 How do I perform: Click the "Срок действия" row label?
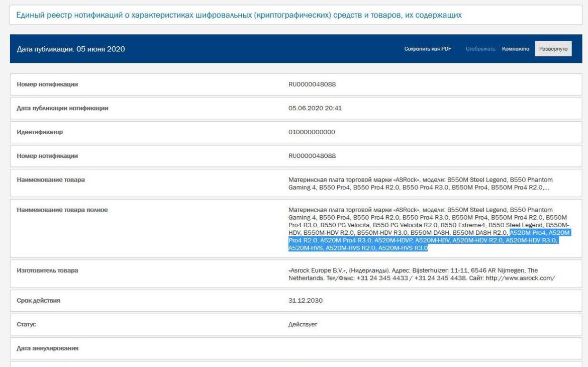coord(38,301)
